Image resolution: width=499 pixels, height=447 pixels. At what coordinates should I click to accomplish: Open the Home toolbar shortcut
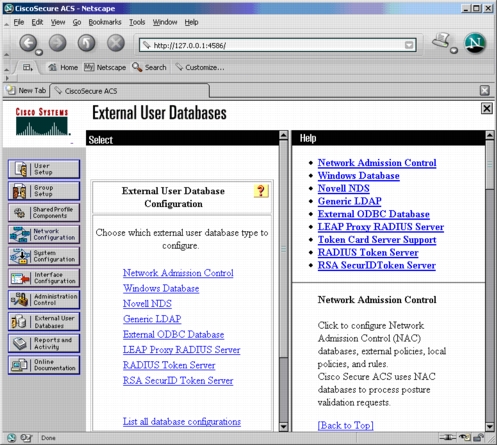tap(63, 68)
